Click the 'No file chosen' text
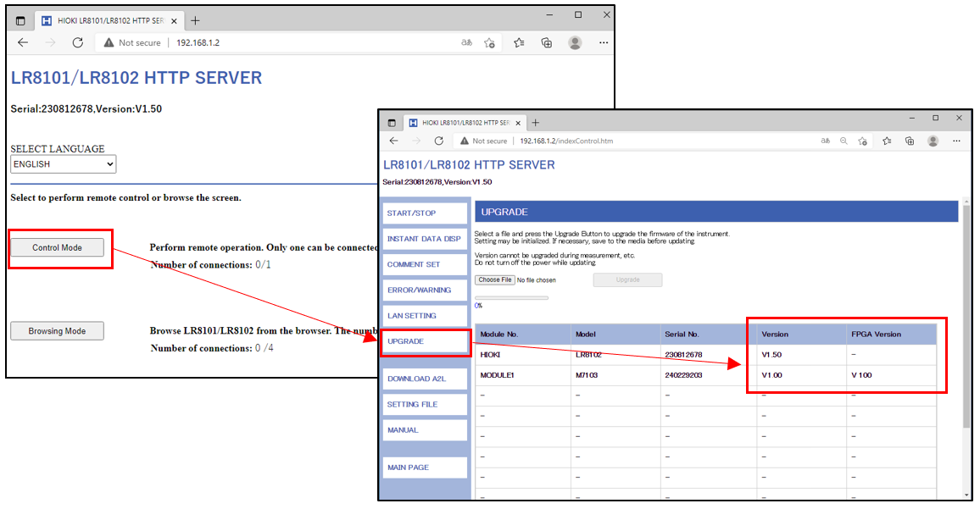 tap(537, 280)
